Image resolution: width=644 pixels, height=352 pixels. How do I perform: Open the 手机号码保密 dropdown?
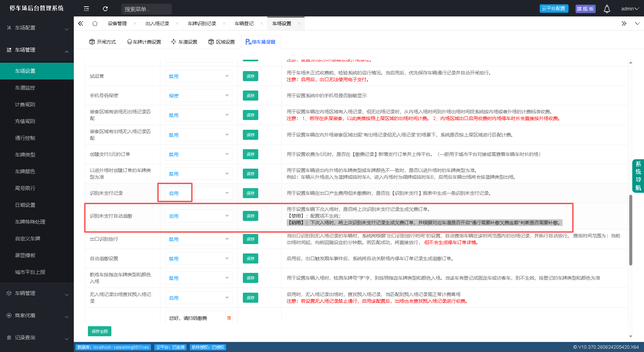pos(199,96)
